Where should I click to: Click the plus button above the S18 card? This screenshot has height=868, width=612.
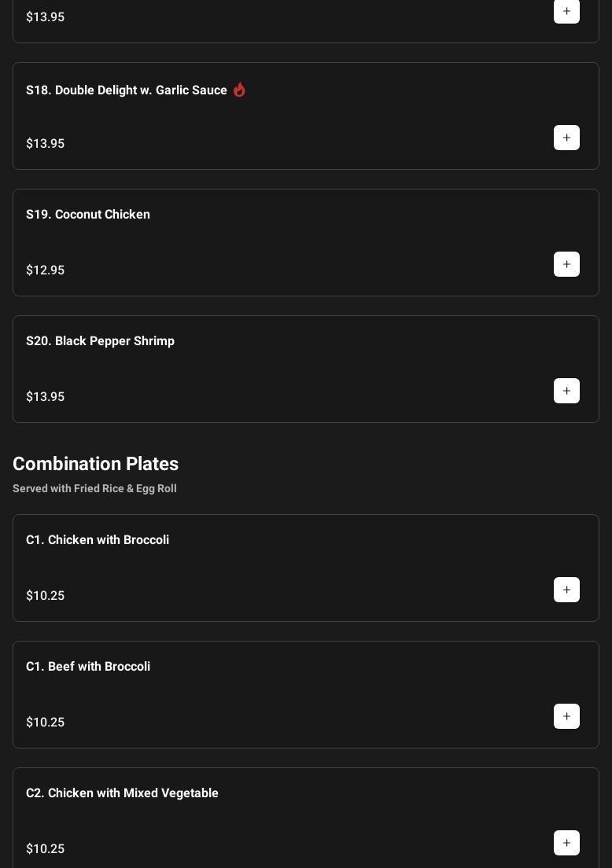click(x=566, y=11)
